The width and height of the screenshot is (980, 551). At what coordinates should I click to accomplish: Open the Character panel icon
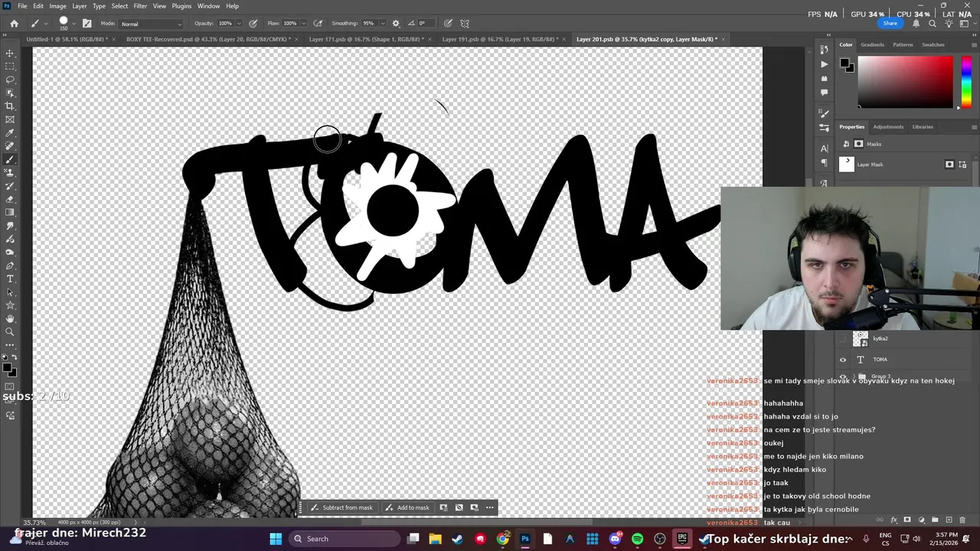point(824,148)
